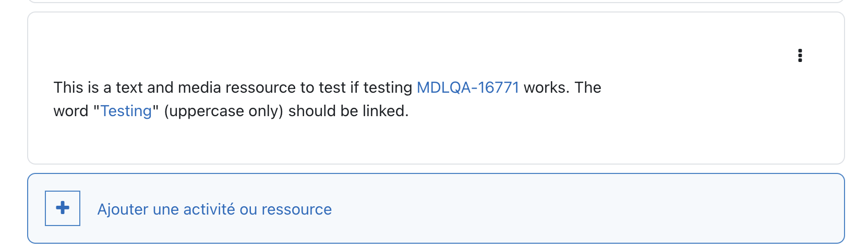Click the word "works" after the link

coord(545,87)
